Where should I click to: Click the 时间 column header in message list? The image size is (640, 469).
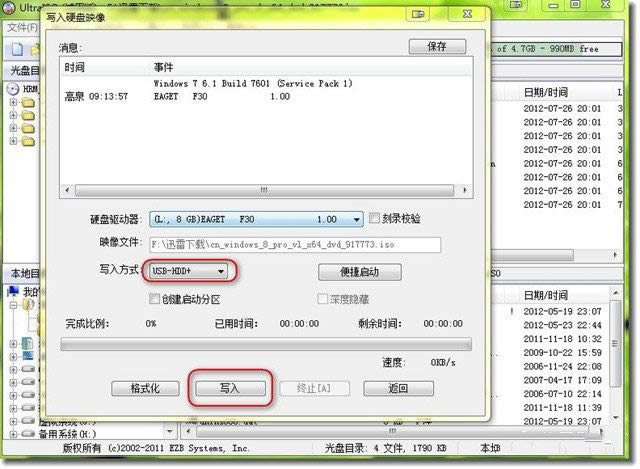(x=74, y=67)
